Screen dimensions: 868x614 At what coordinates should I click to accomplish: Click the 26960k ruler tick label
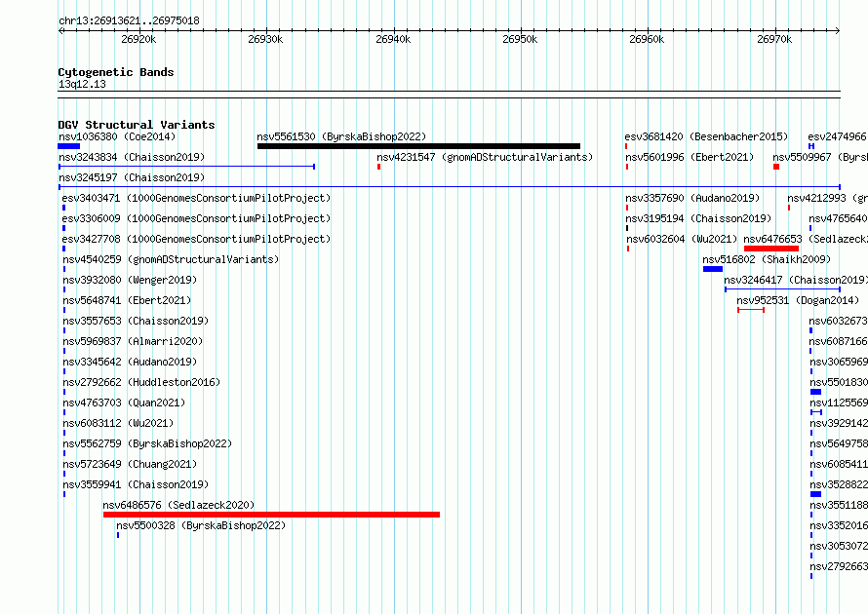647,39
